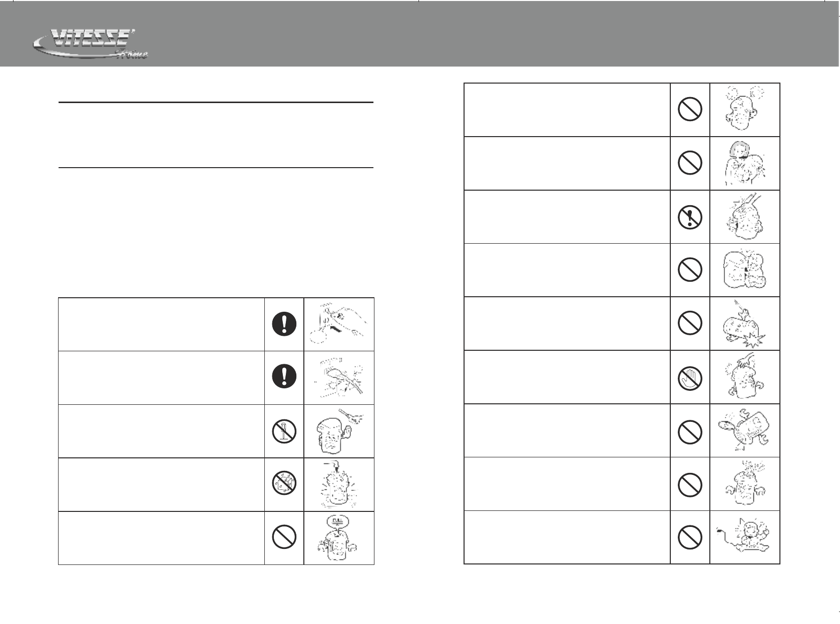840x624 pixels.
Task: Click the prohibition icon beside the woman illustration
Action: pos(689,163)
